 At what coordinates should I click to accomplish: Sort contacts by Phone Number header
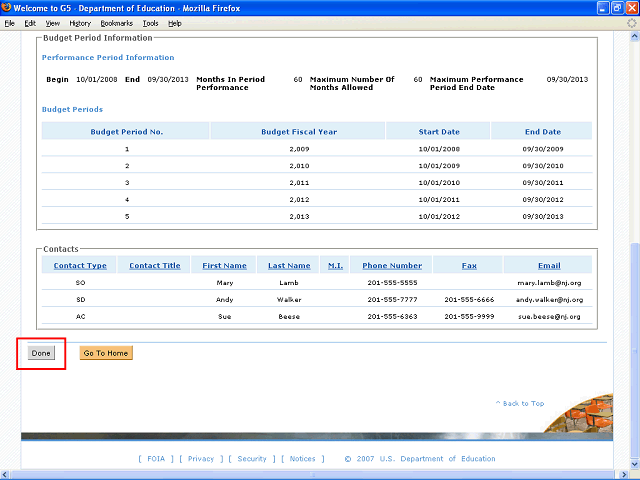[x=392, y=266]
